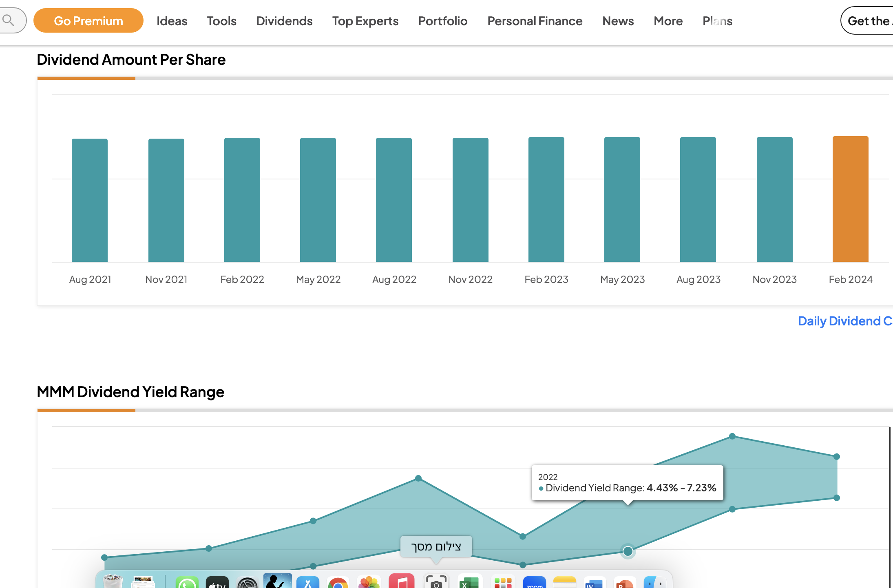Open the Top Experts menu
This screenshot has height=588, width=893.
tap(365, 21)
